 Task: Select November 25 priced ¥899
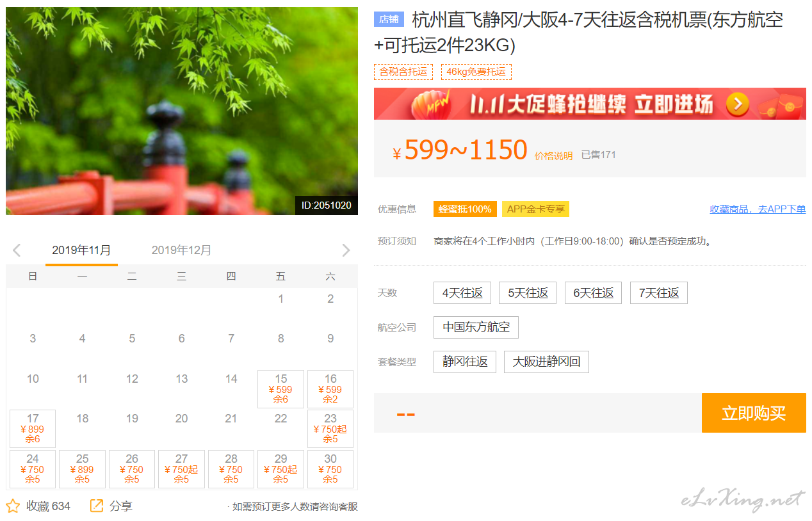pyautogui.click(x=82, y=469)
